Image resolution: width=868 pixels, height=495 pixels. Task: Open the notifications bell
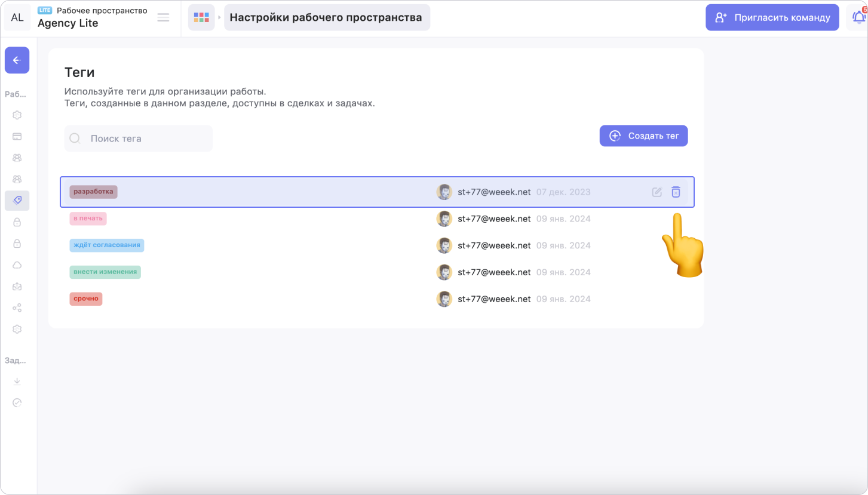858,17
